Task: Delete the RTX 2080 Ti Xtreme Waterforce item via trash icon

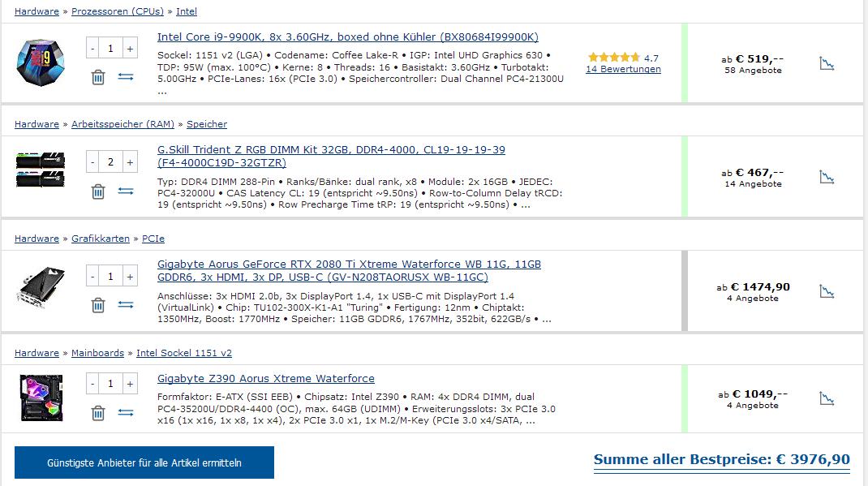Action: 98,305
